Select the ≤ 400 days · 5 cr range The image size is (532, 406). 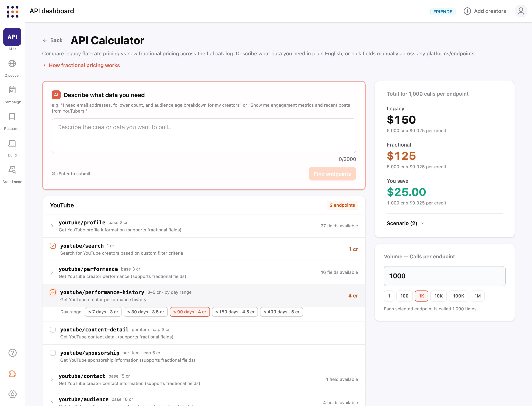click(281, 312)
